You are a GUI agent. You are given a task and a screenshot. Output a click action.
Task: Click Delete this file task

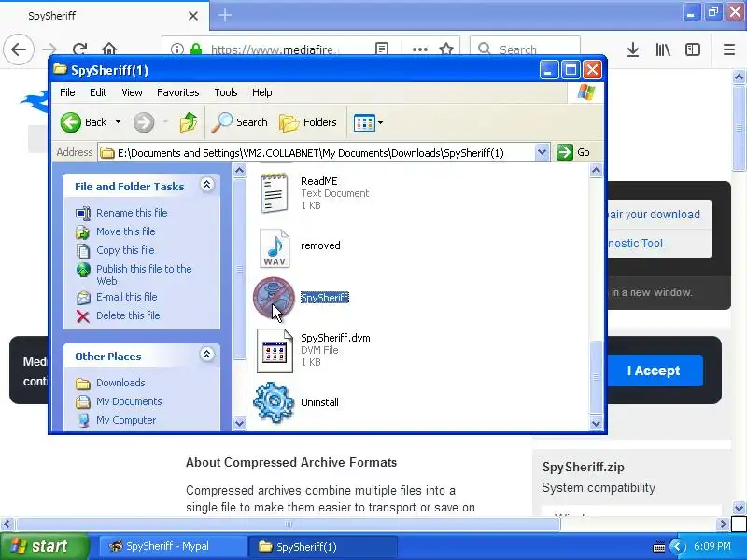128,315
